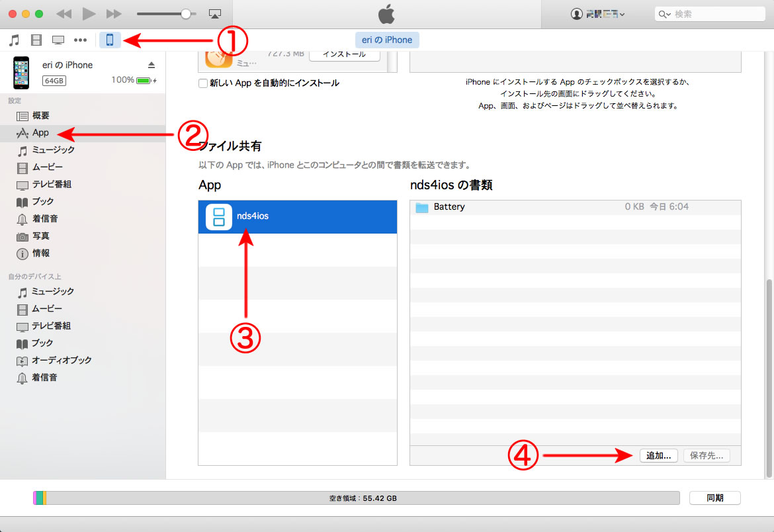Open 着信音 under 自分のデバイス上
Viewport: 774px width, 532px height.
click(83, 378)
